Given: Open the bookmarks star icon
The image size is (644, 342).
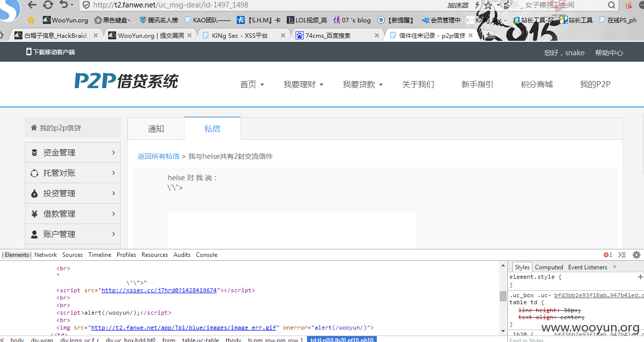Looking at the screenshot, I should 31,20.
